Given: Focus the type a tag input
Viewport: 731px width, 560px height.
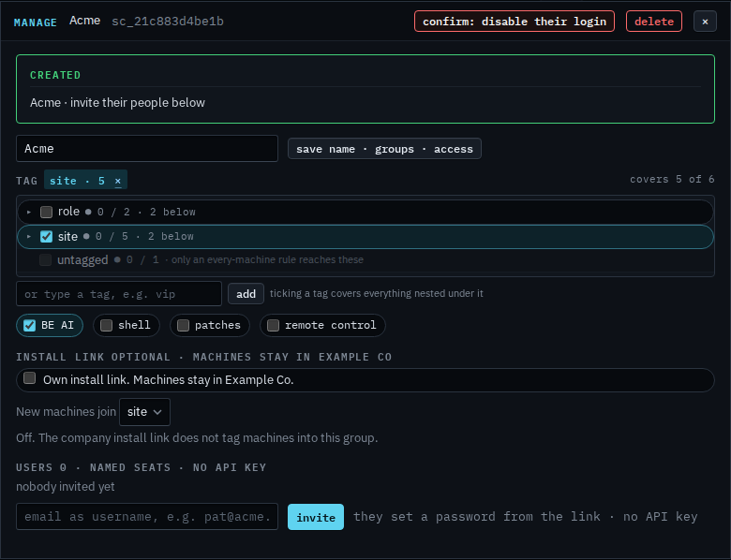Looking at the screenshot, I should [119, 294].
